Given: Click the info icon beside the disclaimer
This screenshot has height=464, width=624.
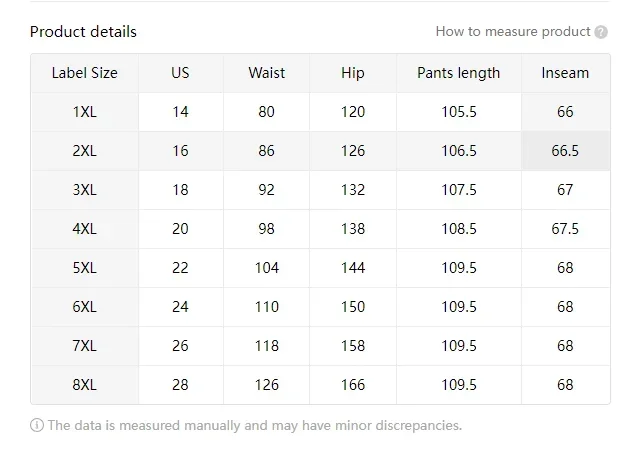Looking at the screenshot, I should click(37, 425).
